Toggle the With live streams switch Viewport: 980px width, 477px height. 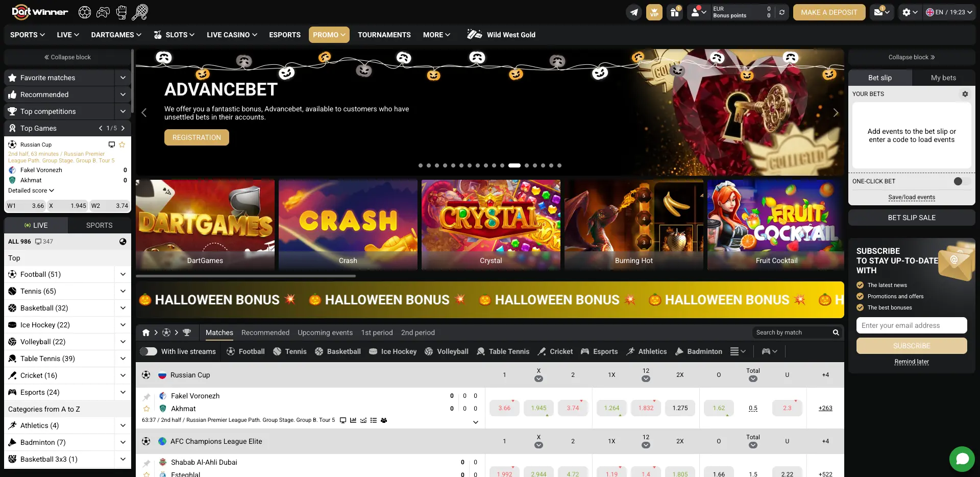coord(149,351)
